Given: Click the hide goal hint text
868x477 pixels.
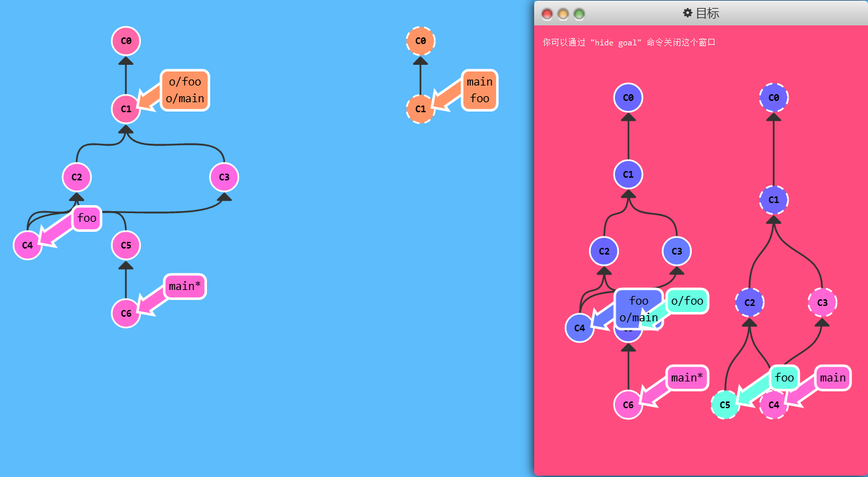Looking at the screenshot, I should pyautogui.click(x=629, y=43).
